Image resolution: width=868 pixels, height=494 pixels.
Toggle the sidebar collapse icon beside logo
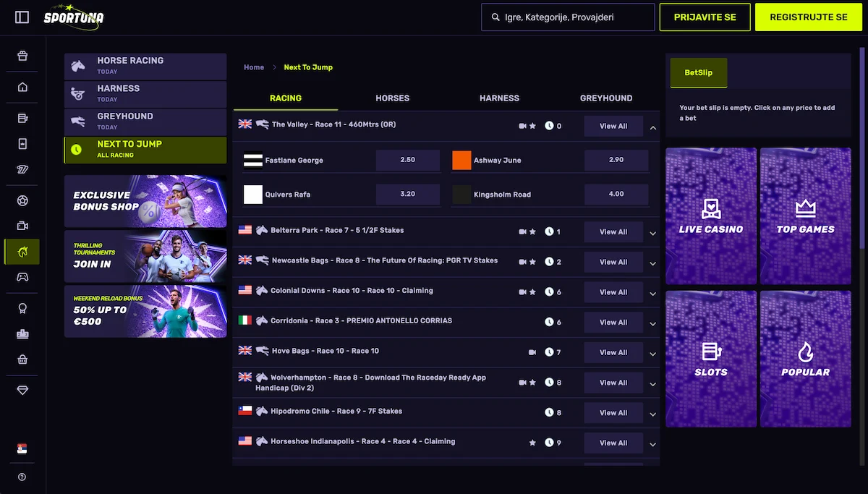click(22, 17)
